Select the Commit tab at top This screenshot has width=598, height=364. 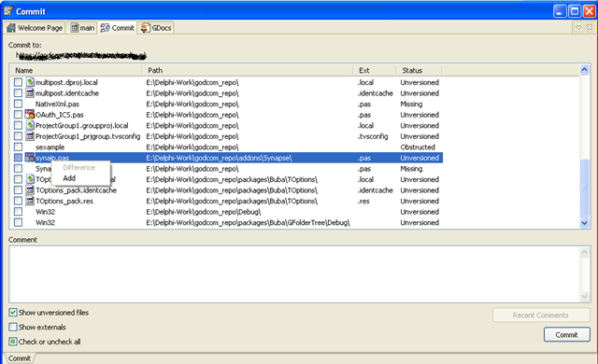117,28
